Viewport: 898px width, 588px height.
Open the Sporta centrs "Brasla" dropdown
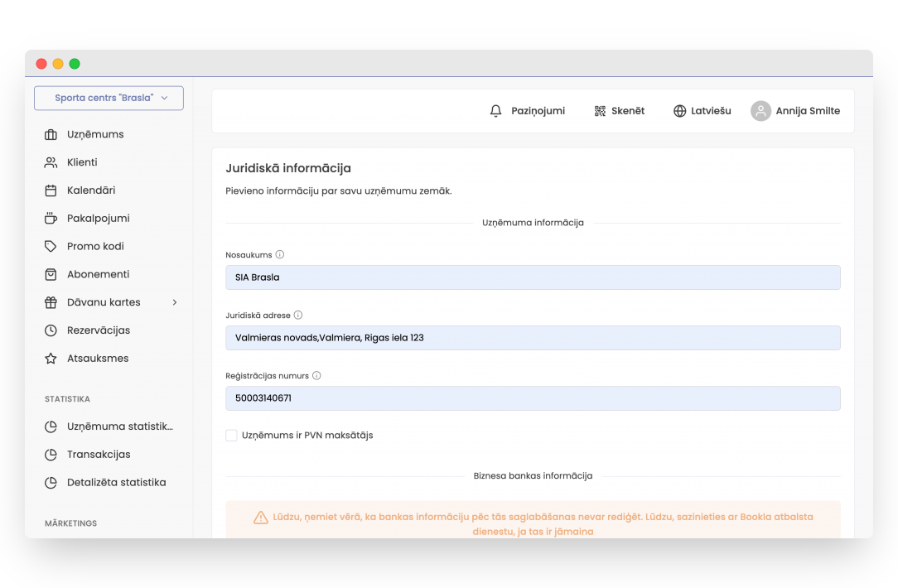pos(109,98)
